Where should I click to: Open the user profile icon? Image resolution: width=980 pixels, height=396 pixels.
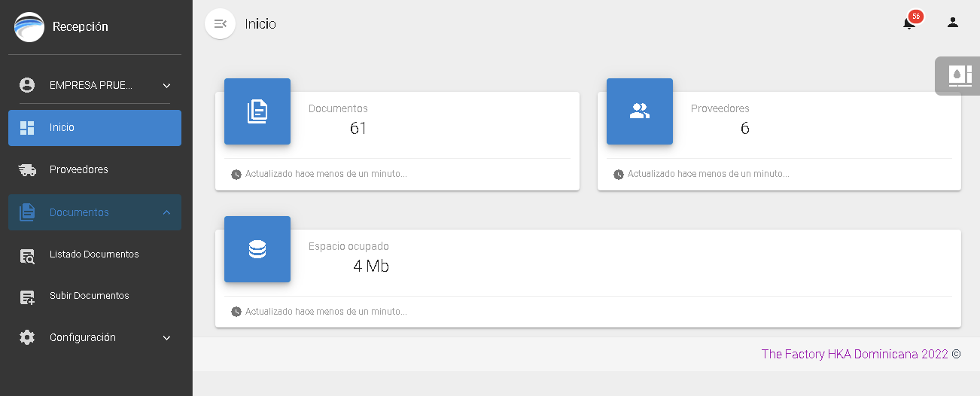tap(953, 23)
